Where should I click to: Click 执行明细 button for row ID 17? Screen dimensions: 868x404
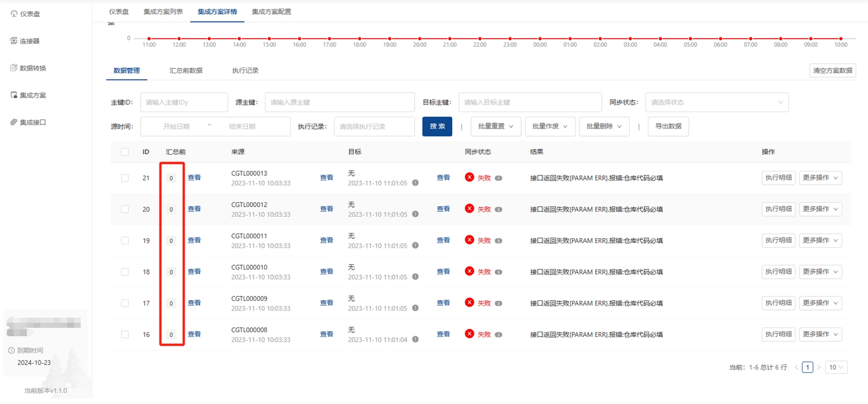pyautogui.click(x=778, y=303)
